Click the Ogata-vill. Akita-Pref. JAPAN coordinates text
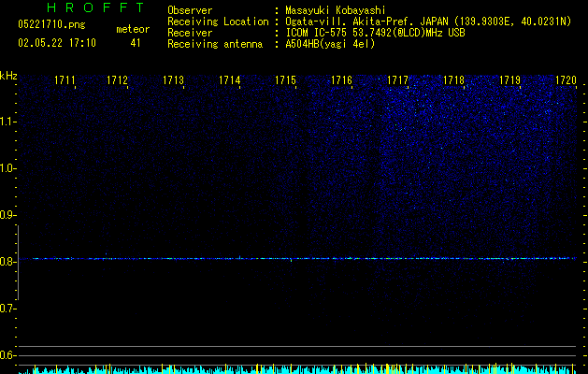Viewport: 588px width, 374px height. 428,22
